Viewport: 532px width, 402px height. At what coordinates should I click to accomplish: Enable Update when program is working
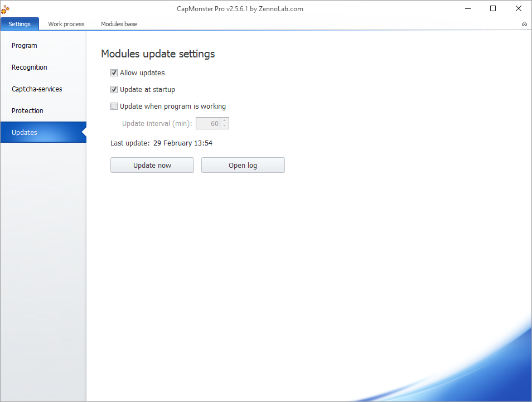point(114,106)
